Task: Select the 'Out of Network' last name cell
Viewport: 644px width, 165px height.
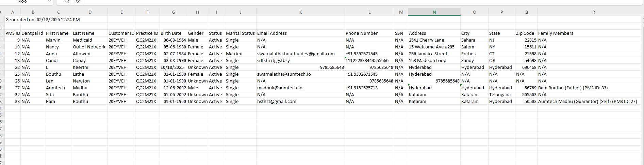Action: [89, 47]
